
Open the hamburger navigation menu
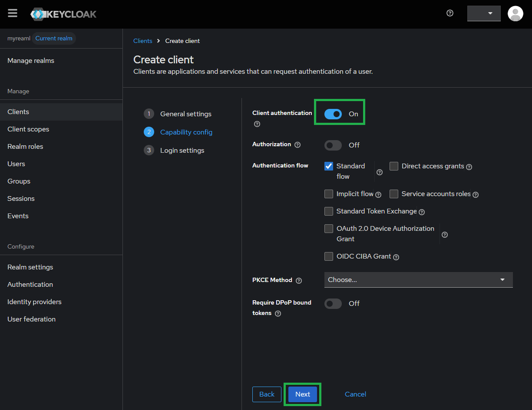13,13
